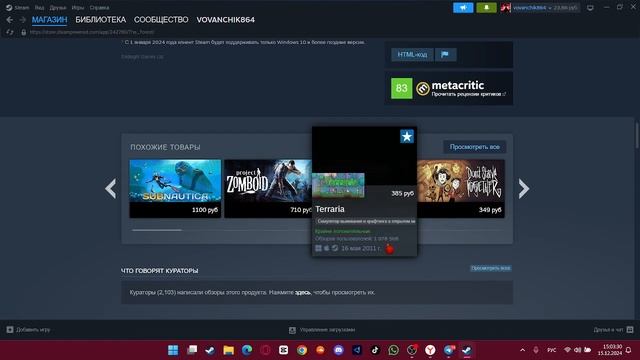Open first Steam icon in taskbar
The image size is (640, 360).
pos(210,350)
